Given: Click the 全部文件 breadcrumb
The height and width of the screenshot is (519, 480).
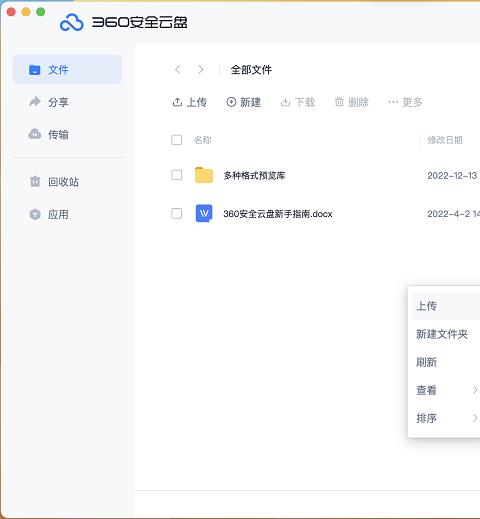Looking at the screenshot, I should pyautogui.click(x=251, y=70).
